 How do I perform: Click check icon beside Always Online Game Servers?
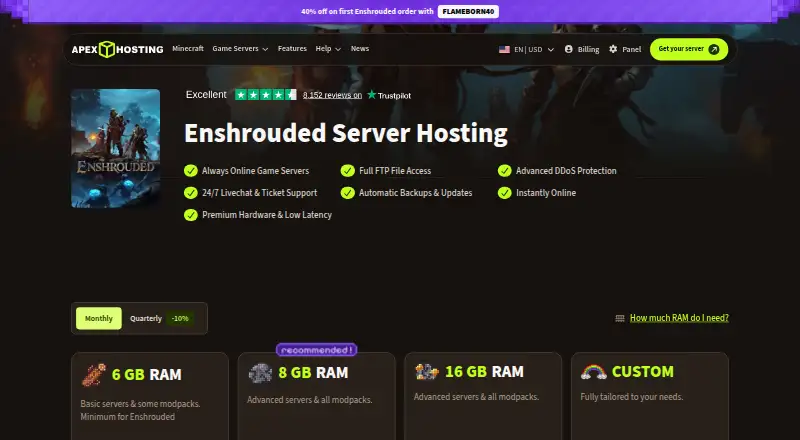click(191, 170)
